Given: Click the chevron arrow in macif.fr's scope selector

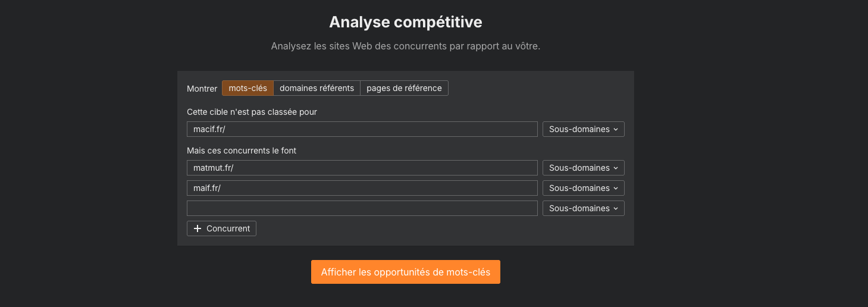Looking at the screenshot, I should click(616, 129).
